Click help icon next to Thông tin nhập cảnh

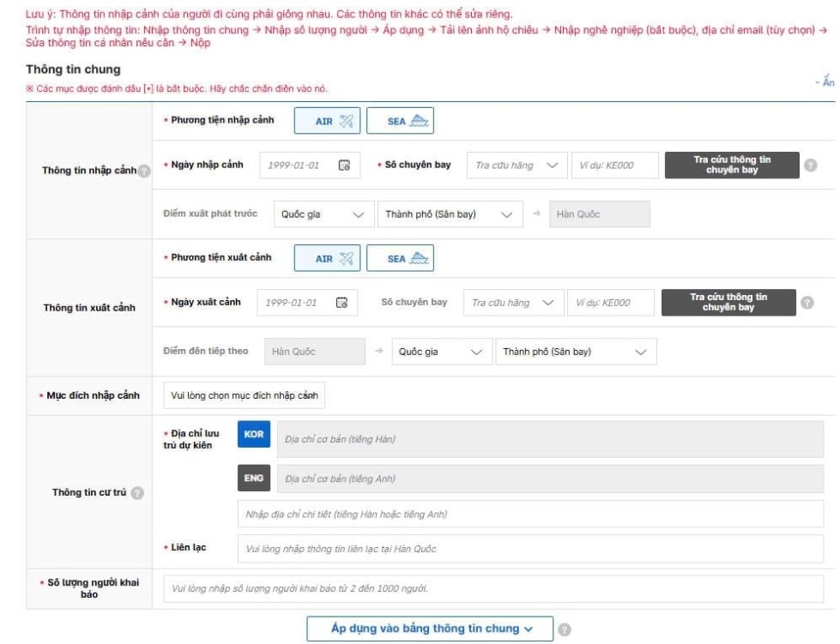[144, 171]
